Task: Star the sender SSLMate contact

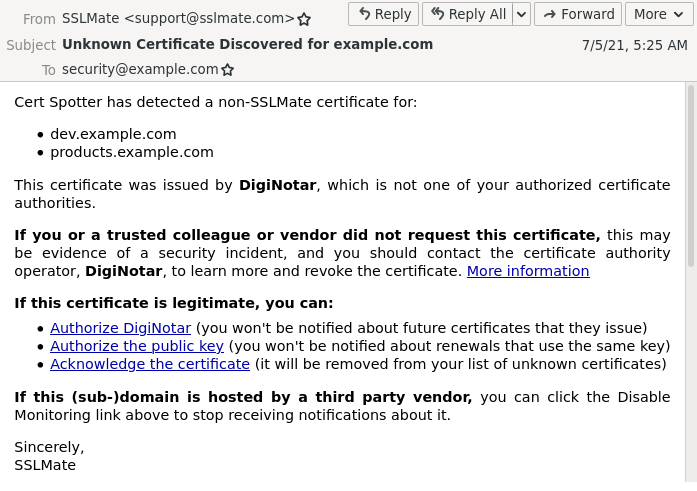Action: coord(304,19)
